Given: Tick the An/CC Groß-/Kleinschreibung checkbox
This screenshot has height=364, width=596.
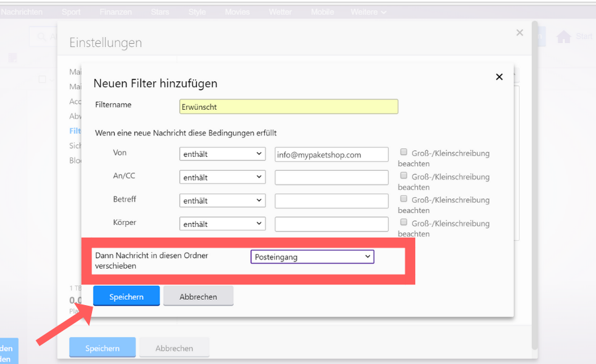Looking at the screenshot, I should tap(404, 176).
